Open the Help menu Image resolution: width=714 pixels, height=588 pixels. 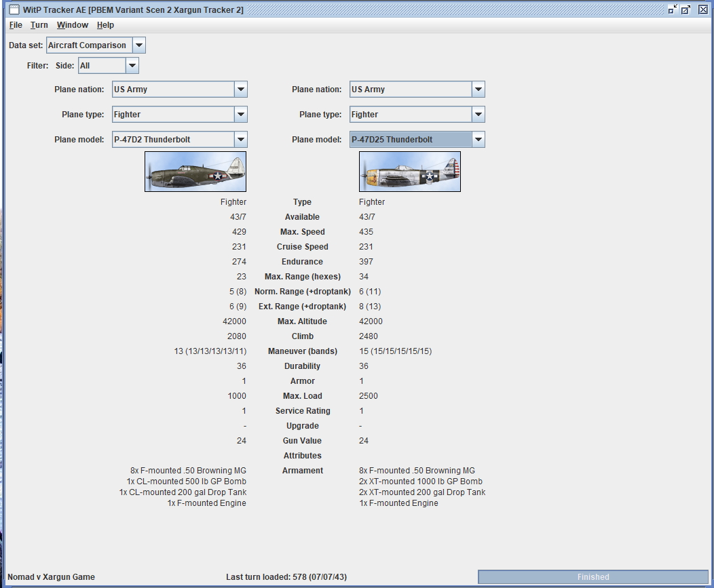[x=105, y=25]
